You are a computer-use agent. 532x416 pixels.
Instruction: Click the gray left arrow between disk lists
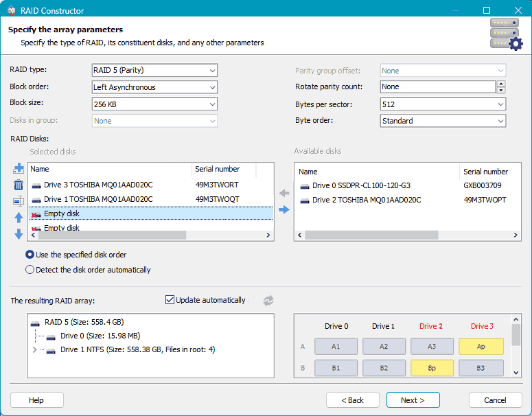point(284,194)
